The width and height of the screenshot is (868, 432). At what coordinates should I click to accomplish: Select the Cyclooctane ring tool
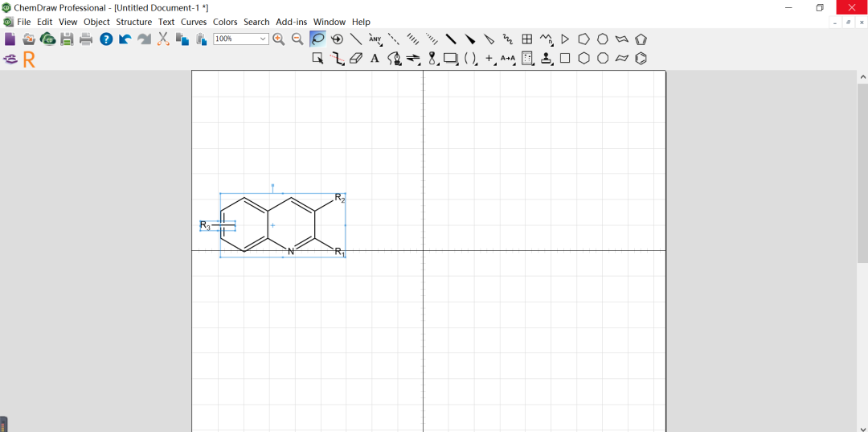(x=603, y=58)
